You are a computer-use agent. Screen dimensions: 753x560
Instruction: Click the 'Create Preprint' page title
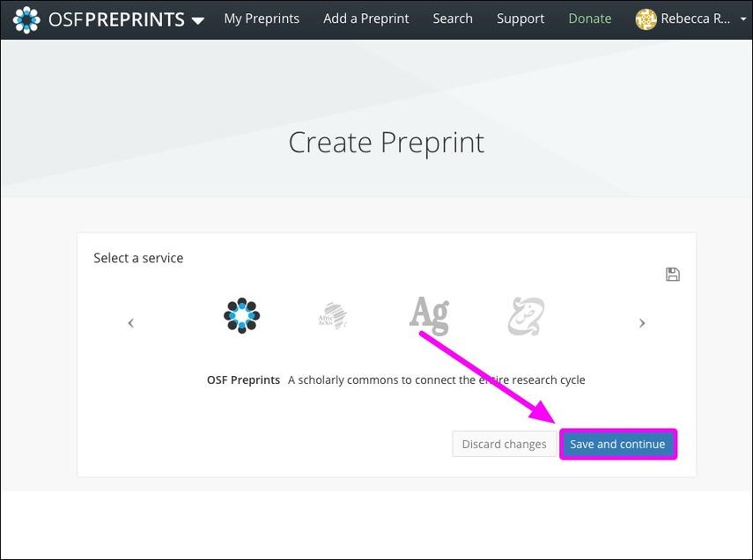coord(386,143)
